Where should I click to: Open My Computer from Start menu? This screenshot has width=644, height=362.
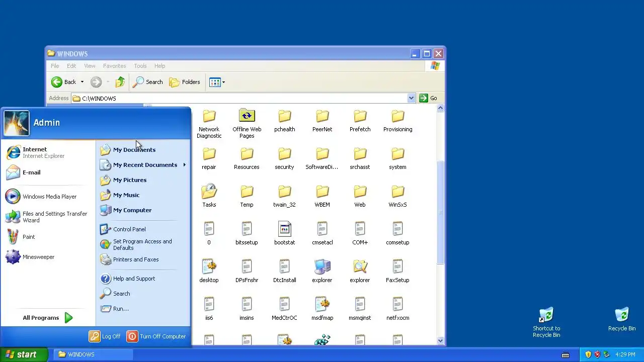point(143,210)
